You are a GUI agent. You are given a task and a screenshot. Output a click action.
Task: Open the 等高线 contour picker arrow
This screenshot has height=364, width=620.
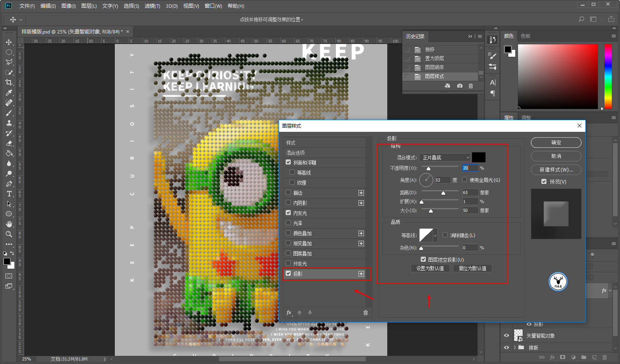(x=435, y=235)
